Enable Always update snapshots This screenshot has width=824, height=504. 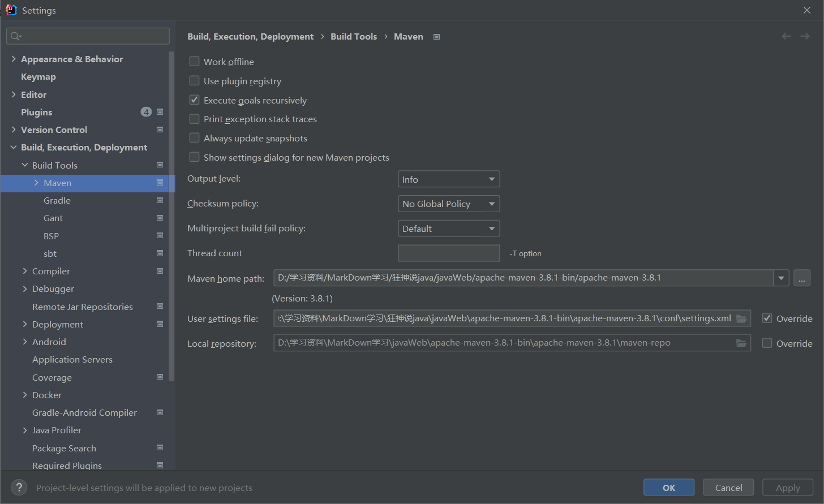[x=194, y=137]
